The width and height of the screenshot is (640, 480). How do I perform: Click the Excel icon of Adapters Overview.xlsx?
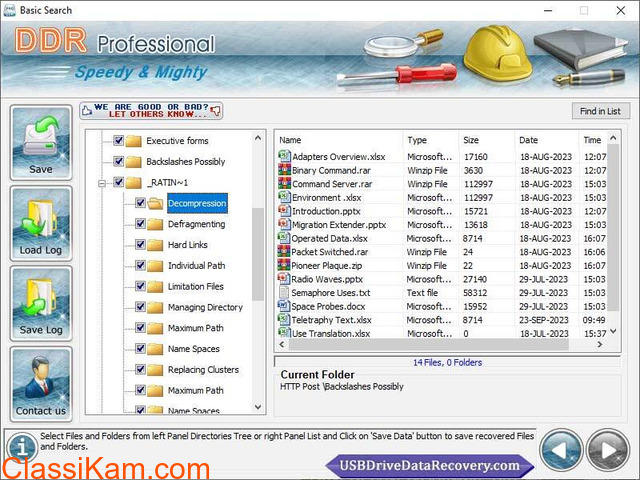[x=284, y=156]
